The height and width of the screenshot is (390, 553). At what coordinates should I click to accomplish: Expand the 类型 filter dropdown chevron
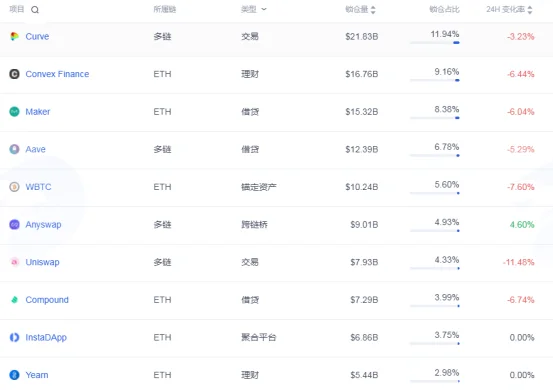point(264,10)
